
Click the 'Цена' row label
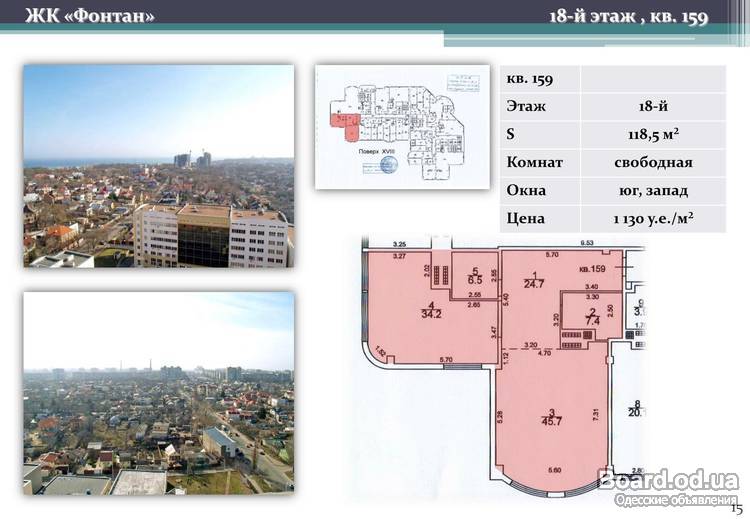pyautogui.click(x=540, y=218)
